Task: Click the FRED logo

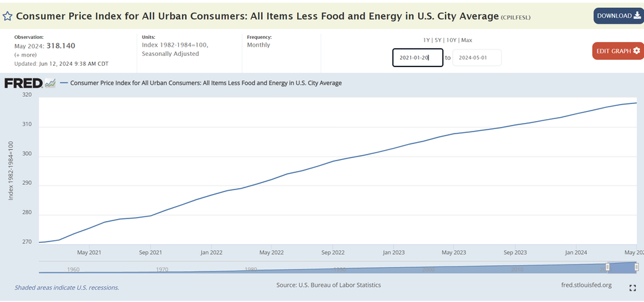Action: click(x=23, y=83)
